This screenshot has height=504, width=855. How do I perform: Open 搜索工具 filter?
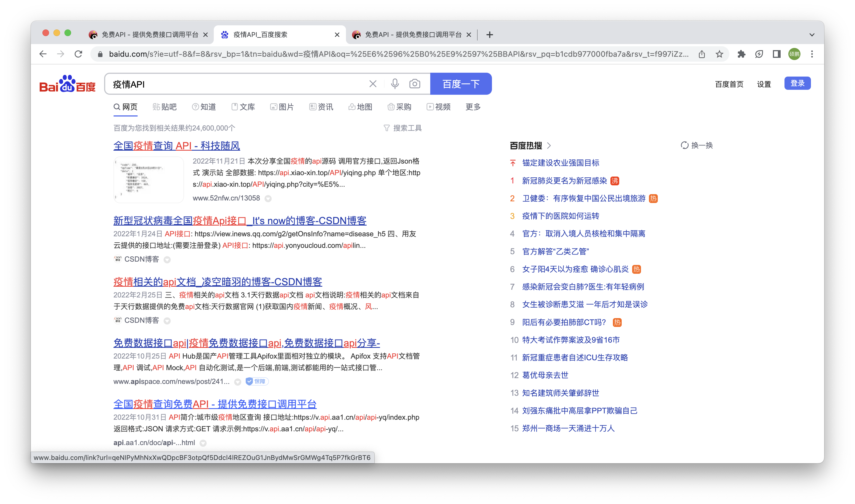[402, 128]
